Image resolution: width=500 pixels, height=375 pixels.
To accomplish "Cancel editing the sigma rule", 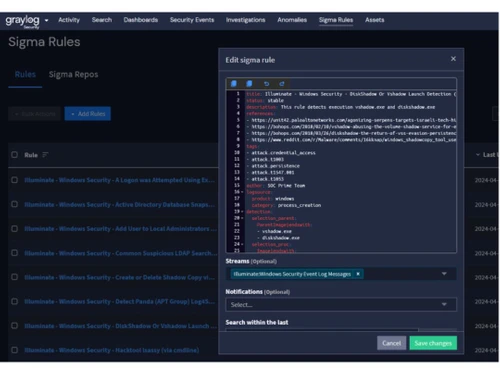I will tap(392, 343).
